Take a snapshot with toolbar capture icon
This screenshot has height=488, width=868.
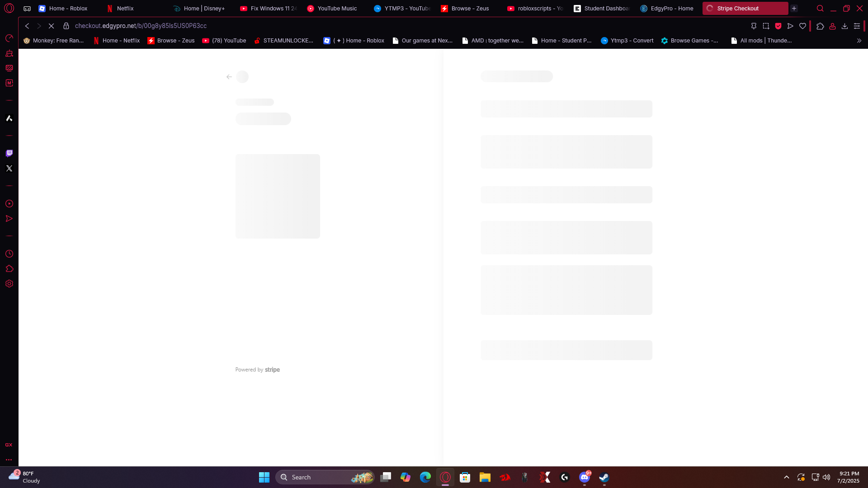coord(766,26)
